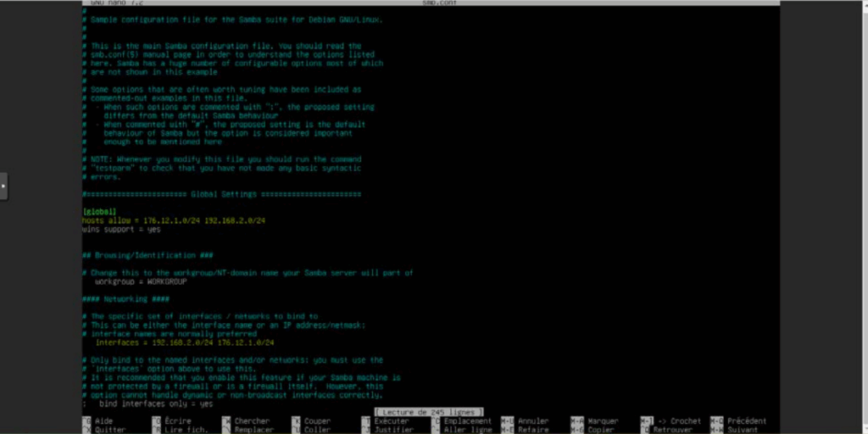Click the '## Browsing/Identification ###' heading
The height and width of the screenshot is (434, 868).
147,255
